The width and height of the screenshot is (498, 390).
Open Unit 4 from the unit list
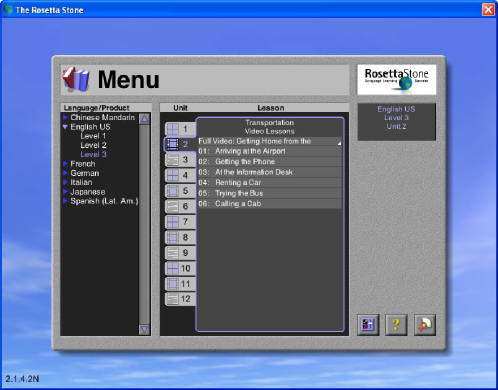[x=180, y=175]
